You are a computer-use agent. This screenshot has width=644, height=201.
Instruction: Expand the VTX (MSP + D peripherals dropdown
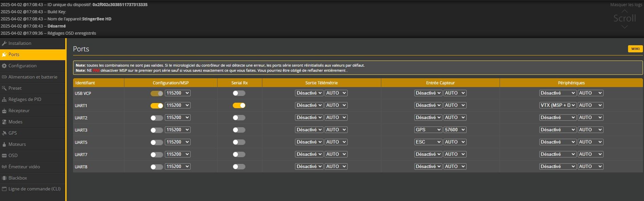pyautogui.click(x=557, y=105)
